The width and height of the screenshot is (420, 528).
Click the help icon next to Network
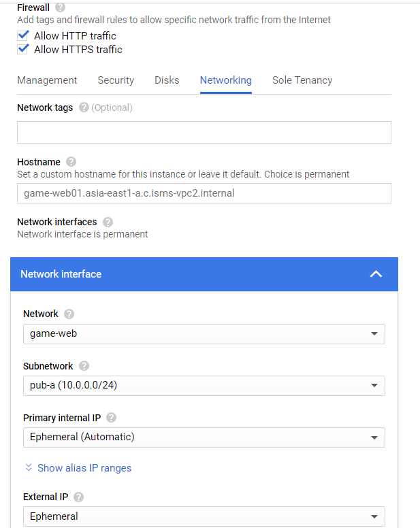coord(69,314)
